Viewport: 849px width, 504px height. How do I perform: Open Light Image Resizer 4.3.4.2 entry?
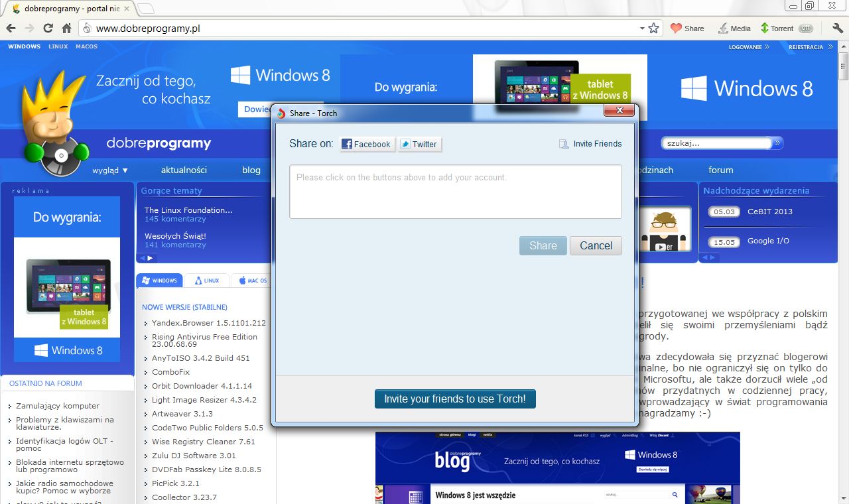(x=204, y=400)
